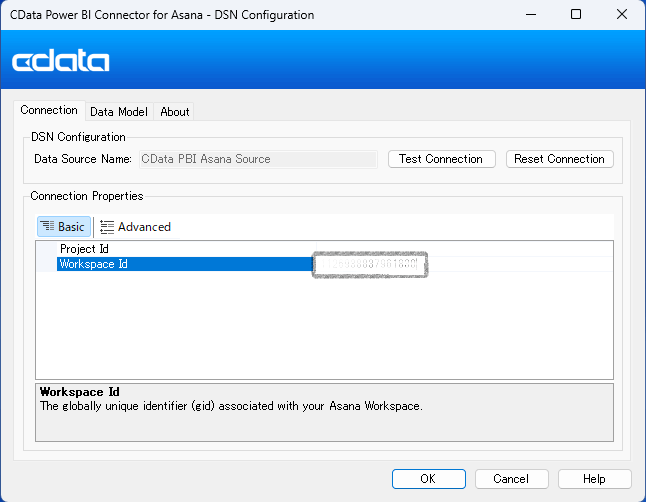Open the Data Model tab
The image size is (646, 502).
coord(118,112)
